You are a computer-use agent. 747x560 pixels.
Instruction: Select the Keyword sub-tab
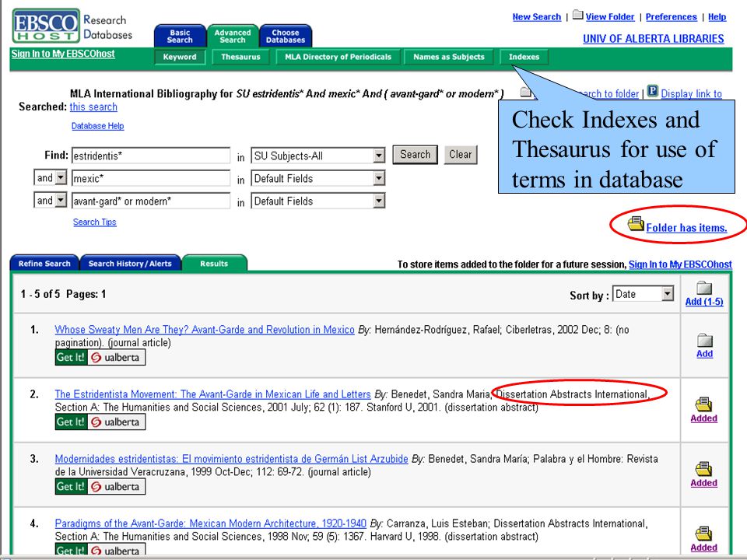coord(180,57)
